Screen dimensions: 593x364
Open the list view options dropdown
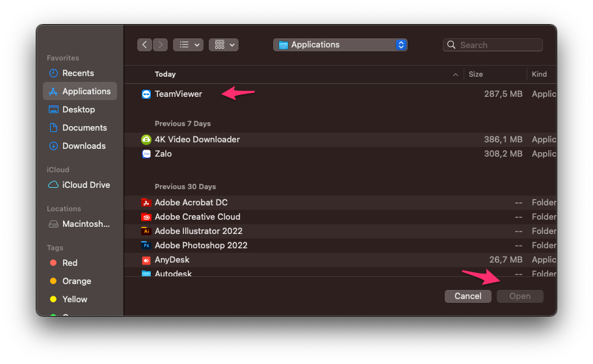[189, 45]
